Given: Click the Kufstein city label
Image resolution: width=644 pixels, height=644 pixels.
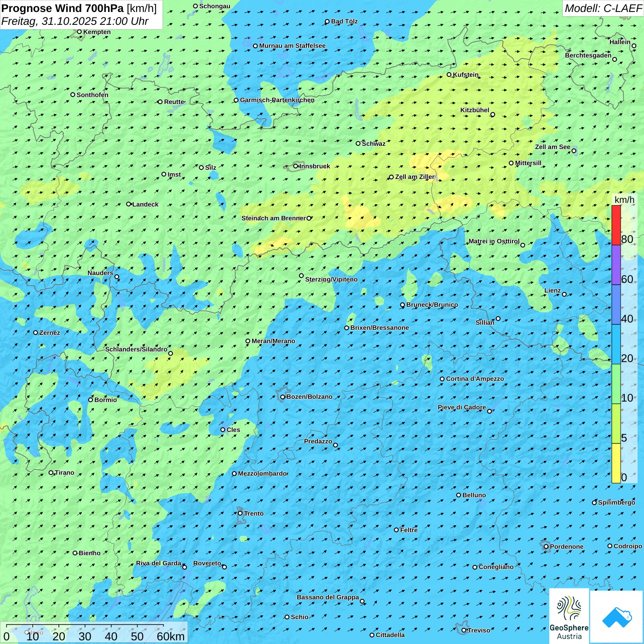Looking at the screenshot, I should [466, 75].
